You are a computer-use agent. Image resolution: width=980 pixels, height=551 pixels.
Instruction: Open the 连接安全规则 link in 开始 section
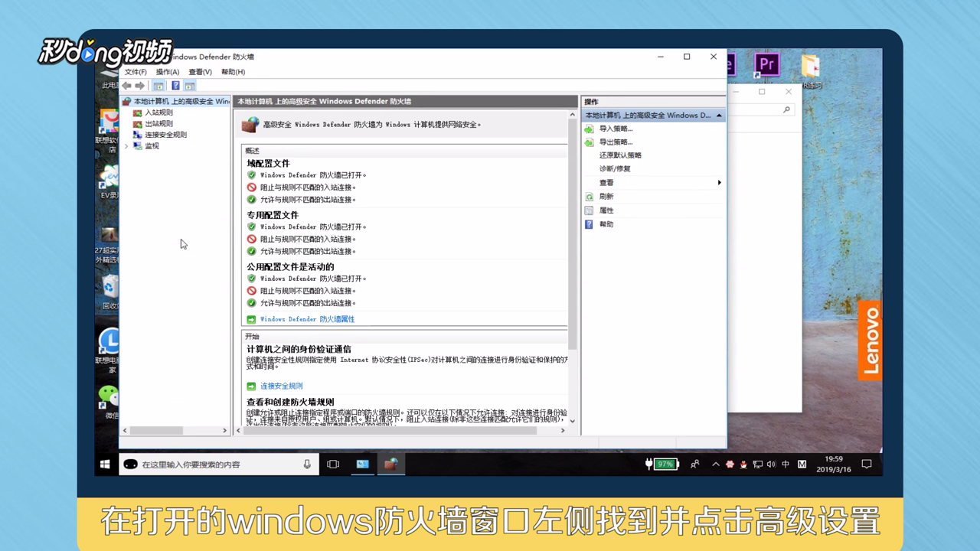point(281,386)
